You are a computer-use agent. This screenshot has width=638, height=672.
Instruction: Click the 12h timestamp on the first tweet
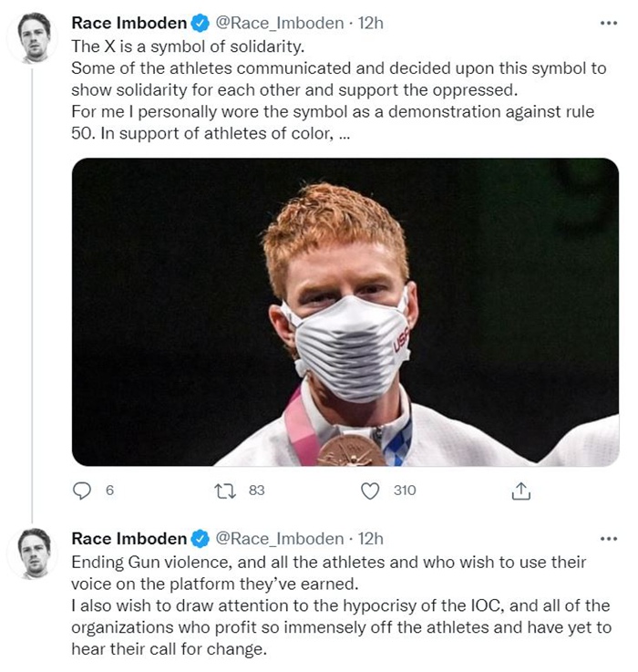[x=371, y=23]
